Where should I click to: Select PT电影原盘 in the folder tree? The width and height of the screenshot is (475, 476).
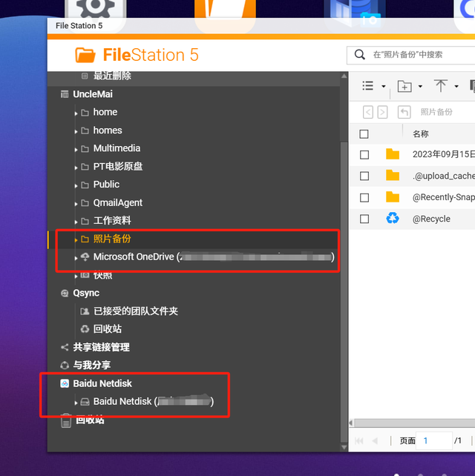[118, 166]
